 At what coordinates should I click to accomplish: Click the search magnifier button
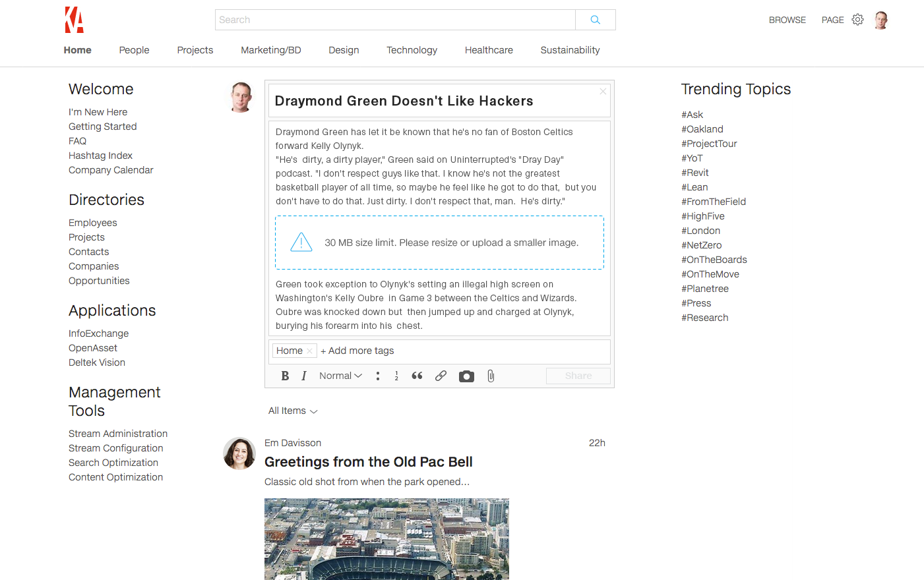click(x=595, y=20)
